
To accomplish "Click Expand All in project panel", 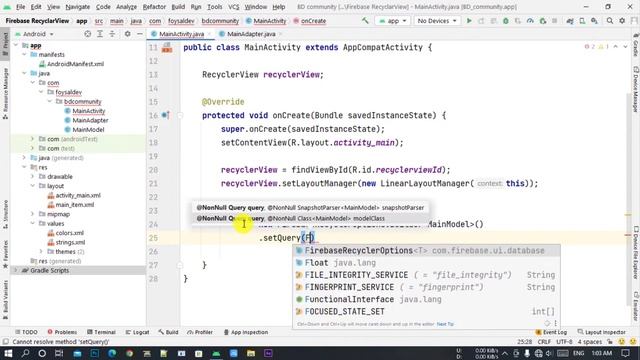I will pyautogui.click(x=100, y=34).
